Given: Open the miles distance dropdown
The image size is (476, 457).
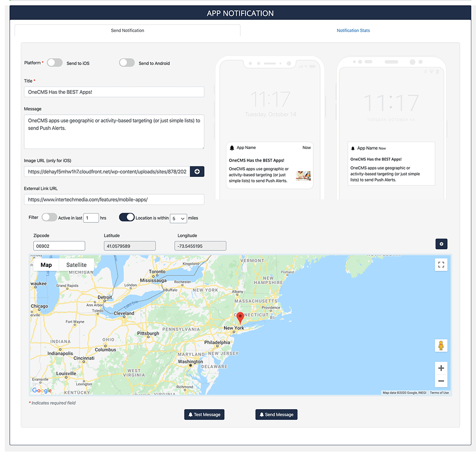Looking at the screenshot, I should [x=178, y=218].
